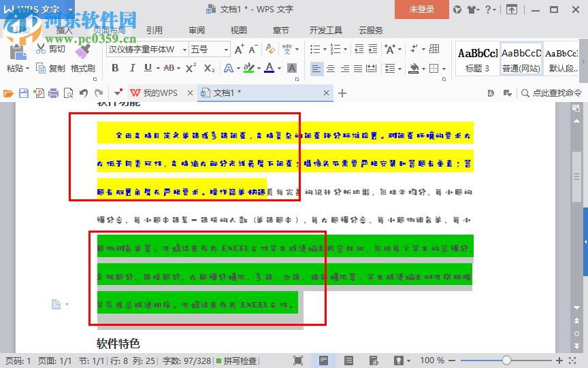The width and height of the screenshot is (588, 368).
Task: Select the Format Painter (格式刷) brush
Action: [83, 50]
